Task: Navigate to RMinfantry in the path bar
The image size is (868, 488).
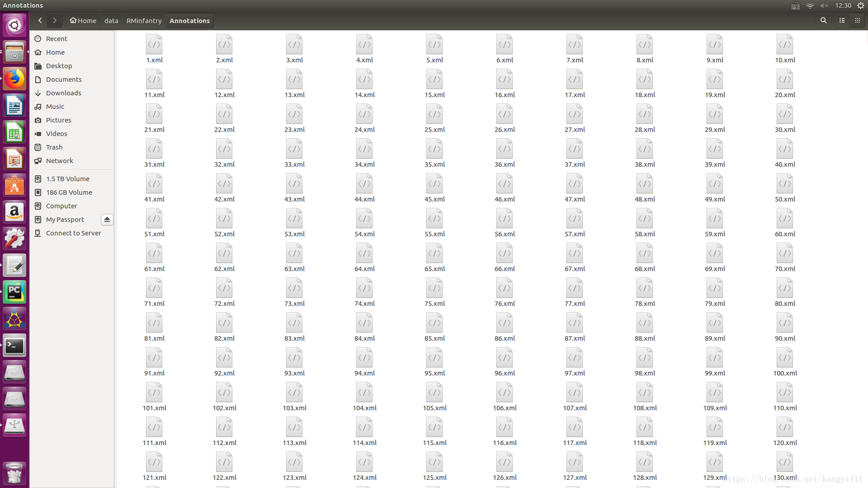Action: point(144,20)
